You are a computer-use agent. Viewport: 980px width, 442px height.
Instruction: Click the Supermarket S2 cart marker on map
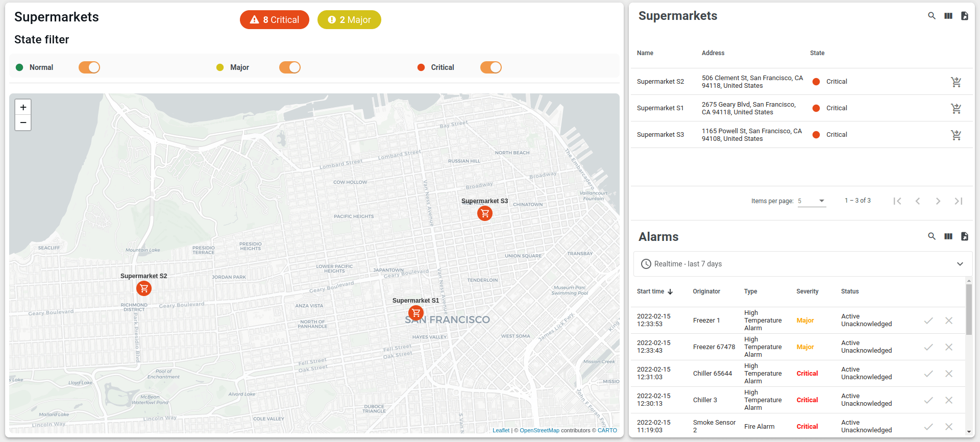(x=144, y=288)
